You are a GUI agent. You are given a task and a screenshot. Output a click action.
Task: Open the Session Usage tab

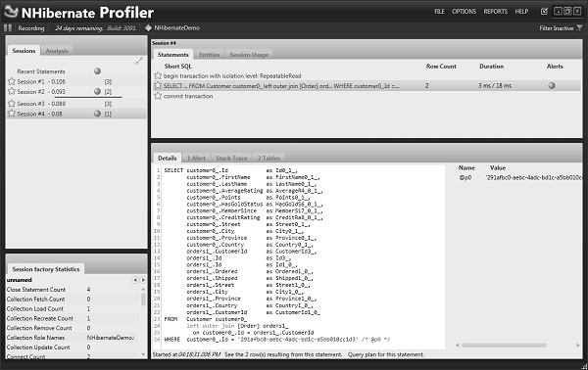249,55
